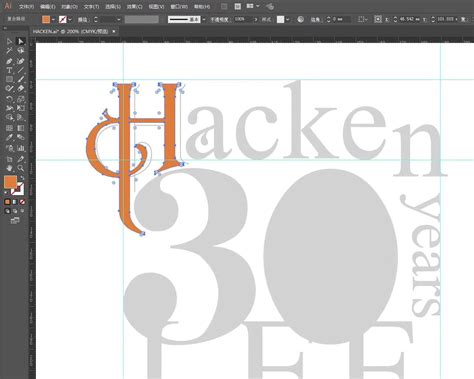Switch to Draw Inside mode
474x379 pixels.
click(22, 211)
